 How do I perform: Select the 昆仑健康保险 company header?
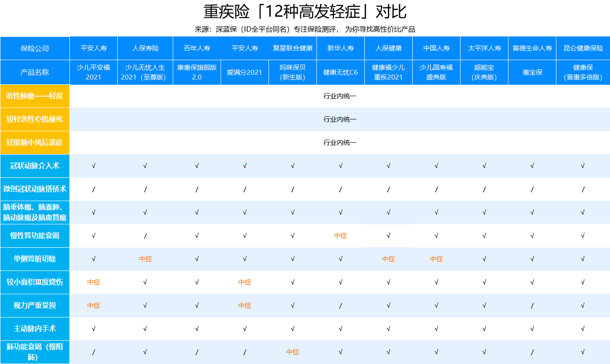coord(583,48)
